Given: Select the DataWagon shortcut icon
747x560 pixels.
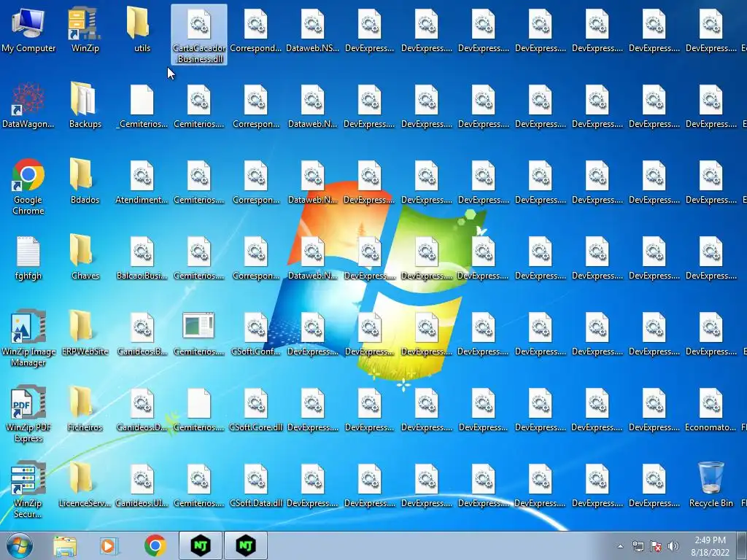Looking at the screenshot, I should [x=28, y=106].
